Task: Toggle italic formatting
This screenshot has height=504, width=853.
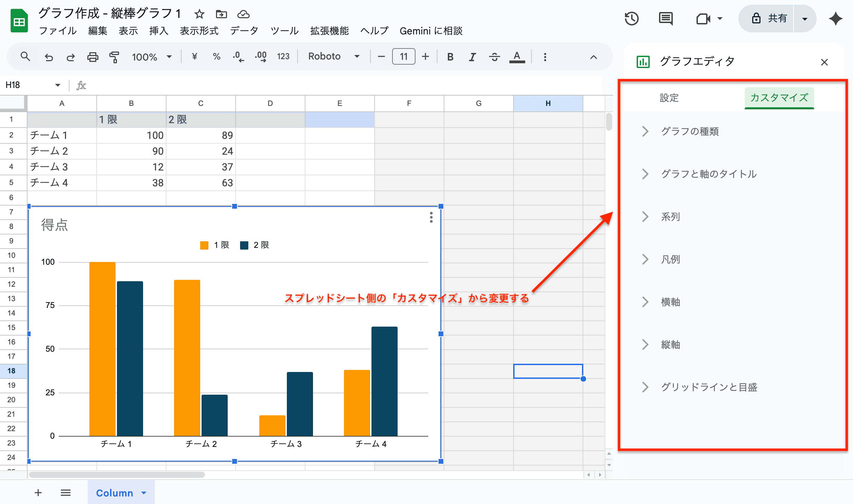Action: click(472, 57)
